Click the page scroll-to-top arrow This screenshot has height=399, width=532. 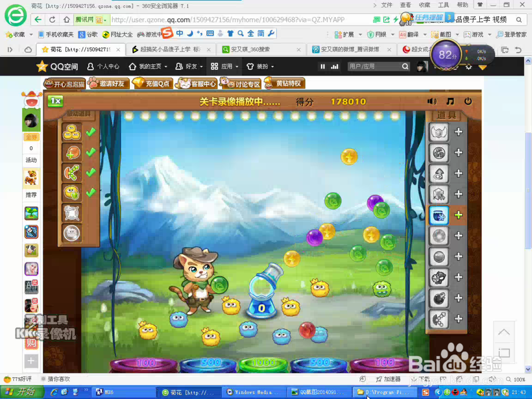(504, 332)
